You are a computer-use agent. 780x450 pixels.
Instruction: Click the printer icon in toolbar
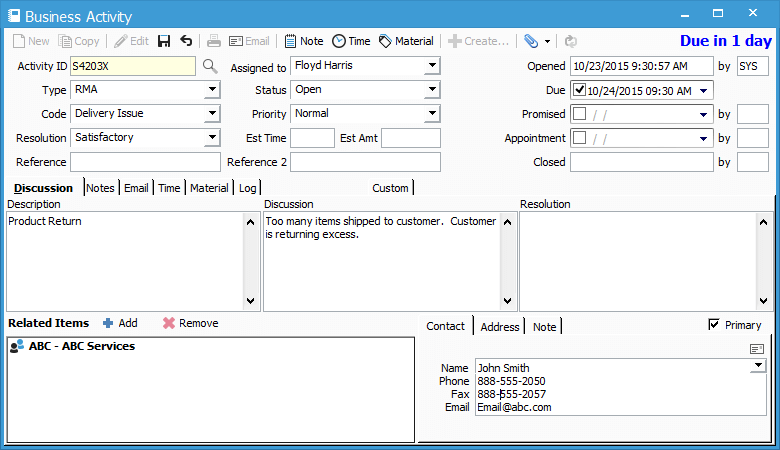point(214,41)
